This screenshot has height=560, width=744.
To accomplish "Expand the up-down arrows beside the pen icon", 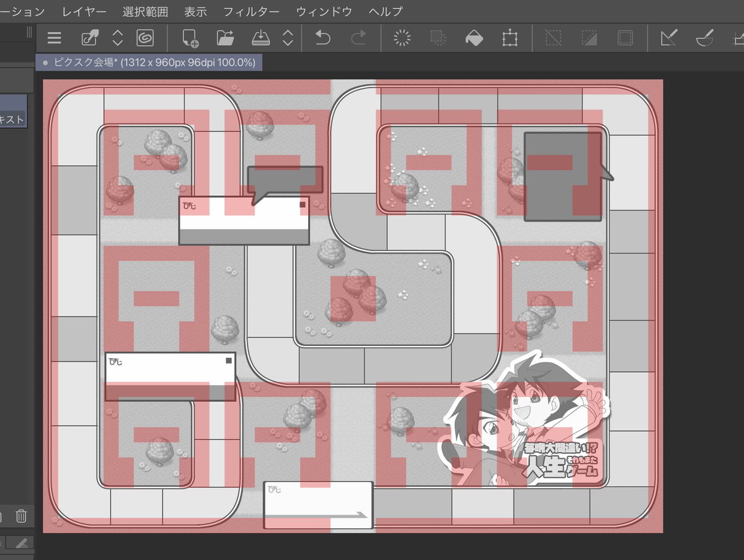I will tap(117, 38).
